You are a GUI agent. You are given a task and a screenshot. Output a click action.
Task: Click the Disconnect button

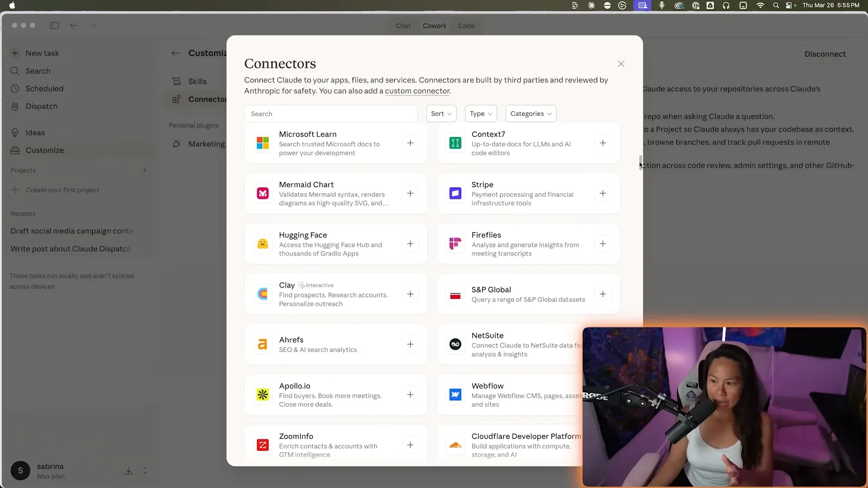(825, 54)
